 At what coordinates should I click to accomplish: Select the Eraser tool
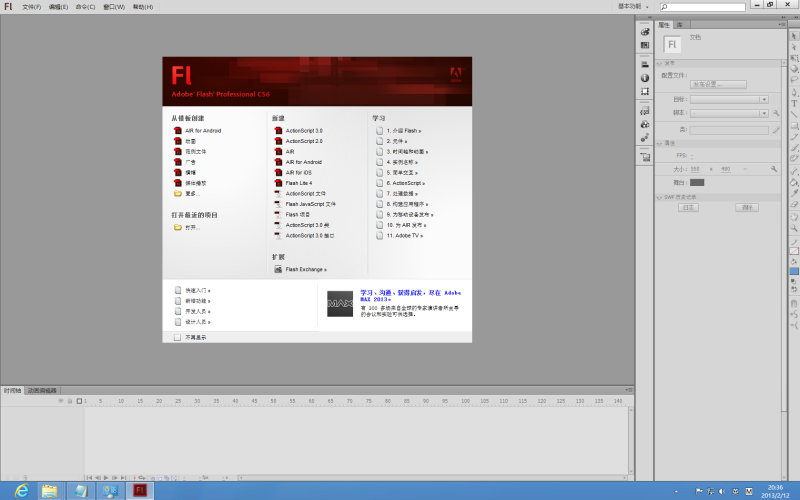[794, 205]
